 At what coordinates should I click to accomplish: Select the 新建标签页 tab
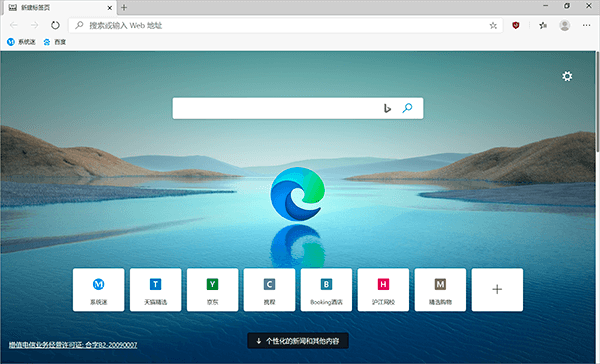(x=59, y=7)
